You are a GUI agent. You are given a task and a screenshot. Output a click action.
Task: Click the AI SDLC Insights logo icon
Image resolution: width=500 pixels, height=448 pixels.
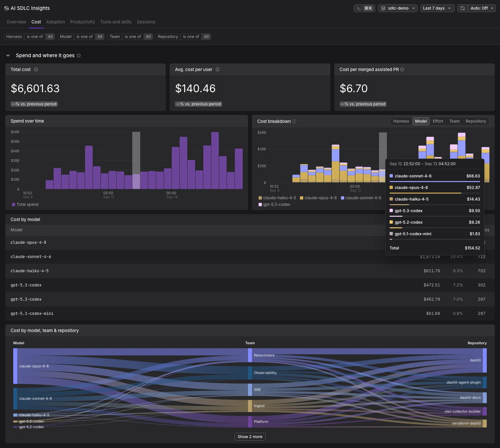tap(6, 8)
